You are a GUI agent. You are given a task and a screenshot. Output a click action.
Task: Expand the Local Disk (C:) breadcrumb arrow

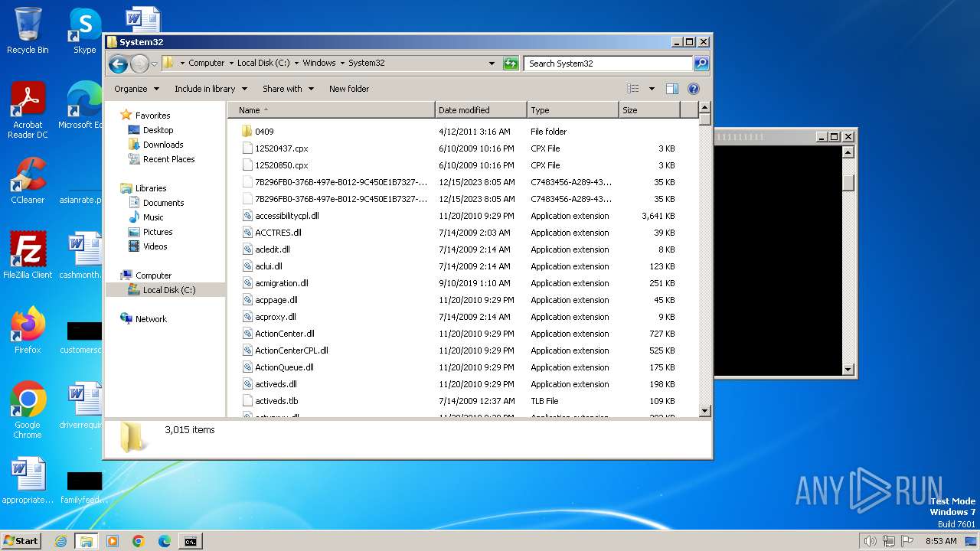pos(296,64)
